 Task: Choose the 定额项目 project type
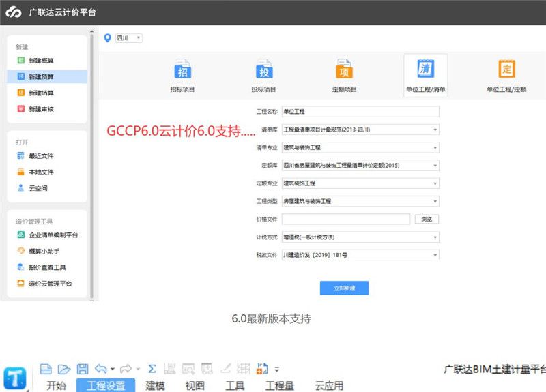[345, 76]
